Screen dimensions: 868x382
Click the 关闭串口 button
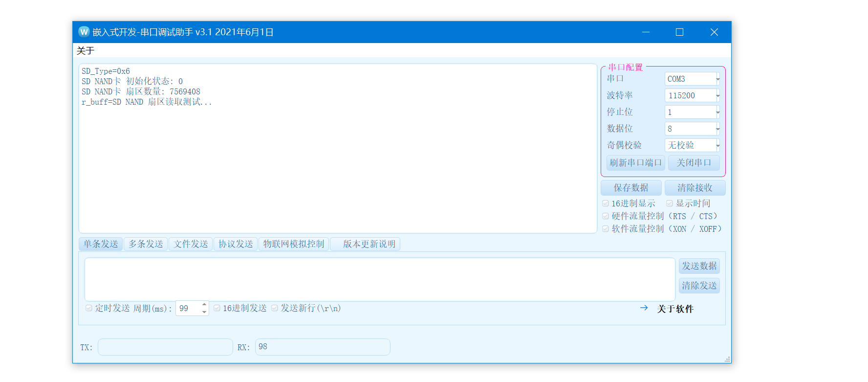click(694, 162)
